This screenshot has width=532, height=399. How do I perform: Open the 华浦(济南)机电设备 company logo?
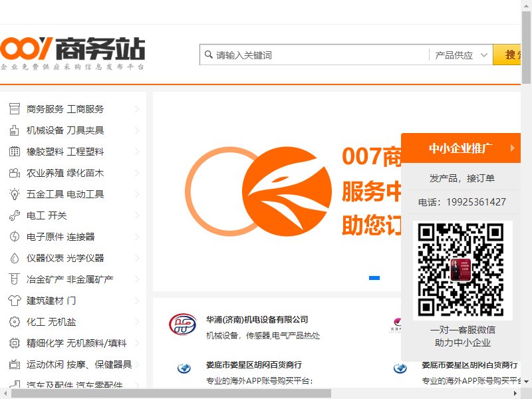182,325
